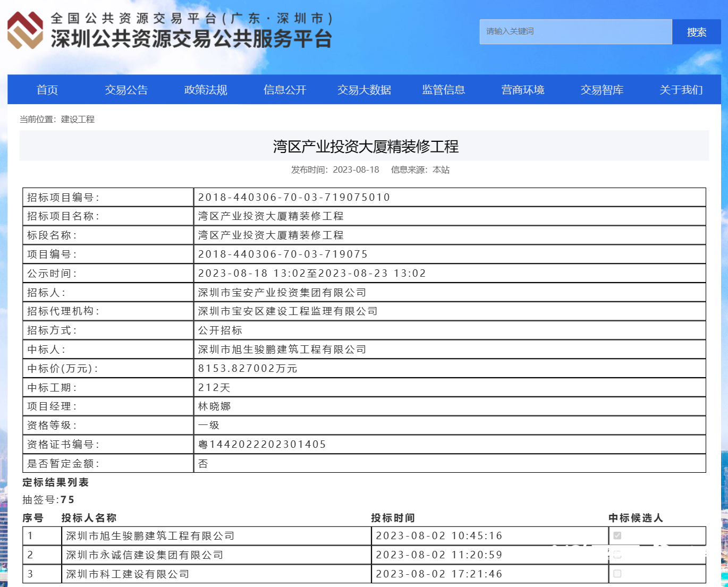Select the announcement title 湾区产业投资大厦精装修工程
This screenshot has height=587, width=728.
click(x=364, y=145)
